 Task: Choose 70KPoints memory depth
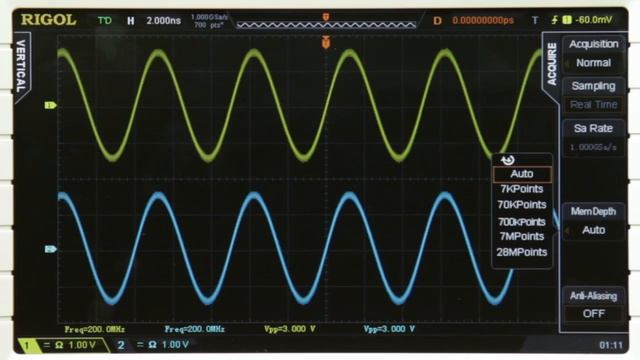522,204
